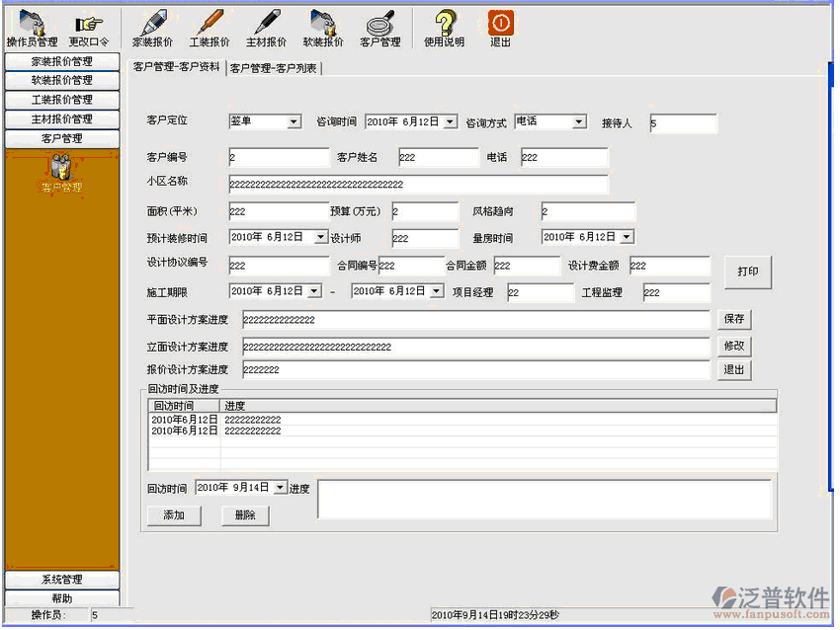Open 操作员管理 toolbar icon
This screenshot has width=840, height=630.
coord(33,24)
